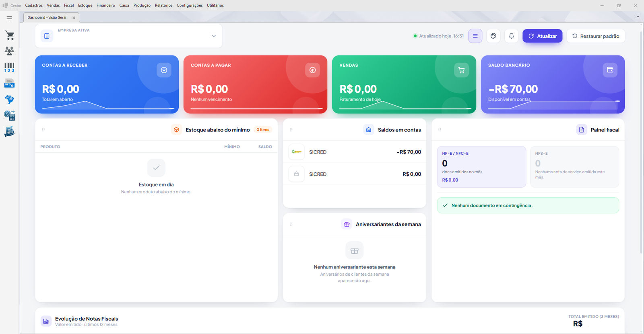Grab the Aniversariantes da semana drag handle
This screenshot has height=334, width=644.
coord(291,224)
